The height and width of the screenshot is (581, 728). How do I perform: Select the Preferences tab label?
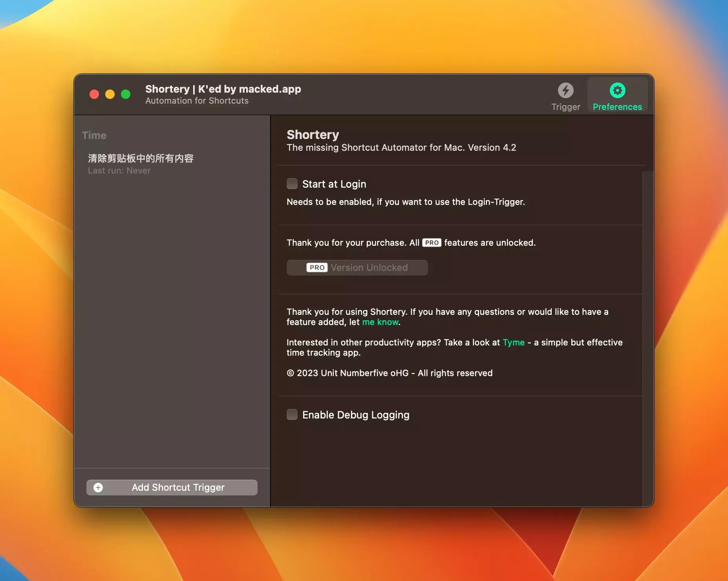617,107
